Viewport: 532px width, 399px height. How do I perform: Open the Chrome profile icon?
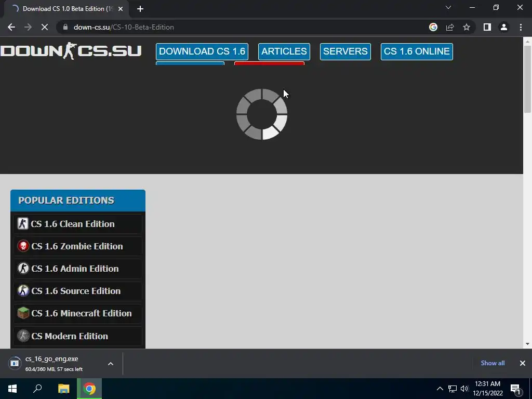pyautogui.click(x=504, y=27)
